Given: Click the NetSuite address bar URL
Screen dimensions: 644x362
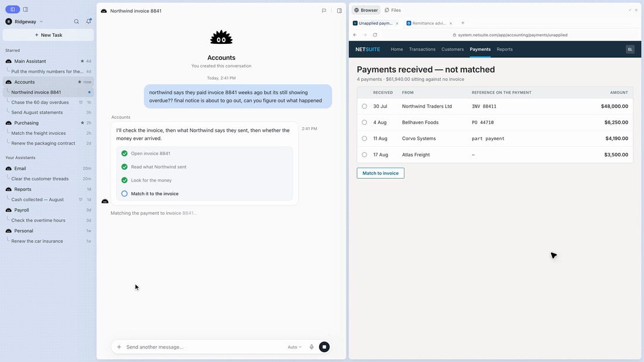Looking at the screenshot, I should [513, 35].
